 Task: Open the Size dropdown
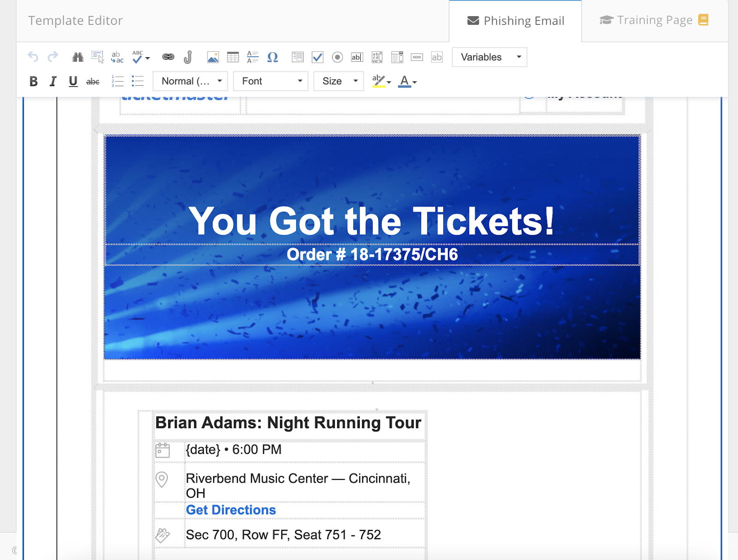[339, 81]
